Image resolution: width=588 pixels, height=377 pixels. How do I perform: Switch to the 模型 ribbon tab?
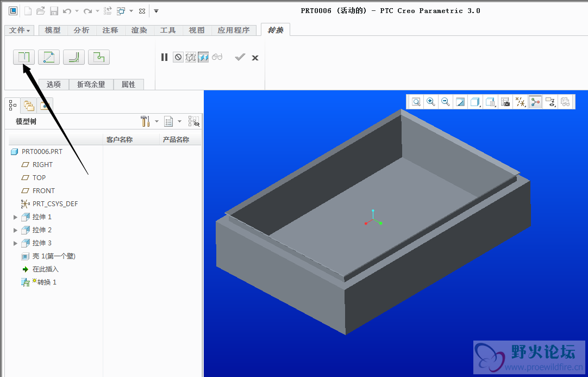[53, 30]
